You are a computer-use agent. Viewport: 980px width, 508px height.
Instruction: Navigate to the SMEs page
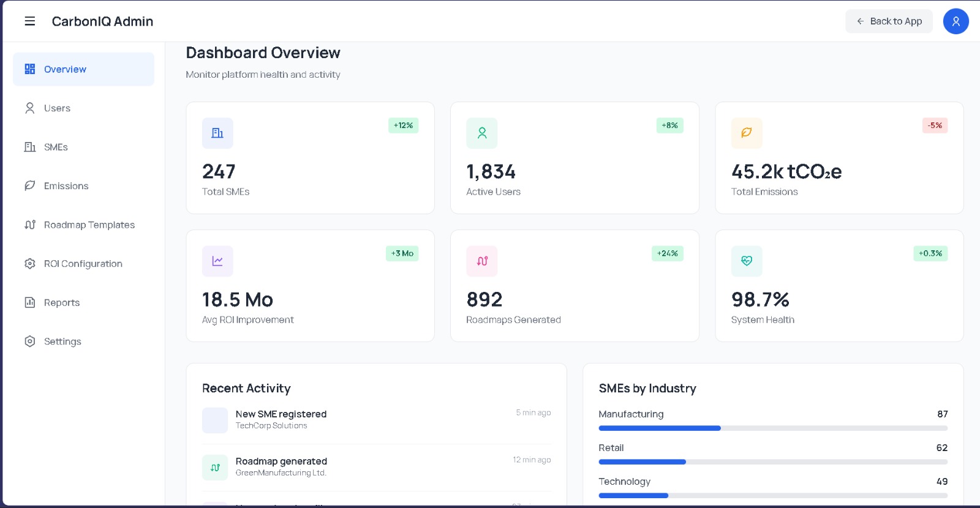coord(83,147)
